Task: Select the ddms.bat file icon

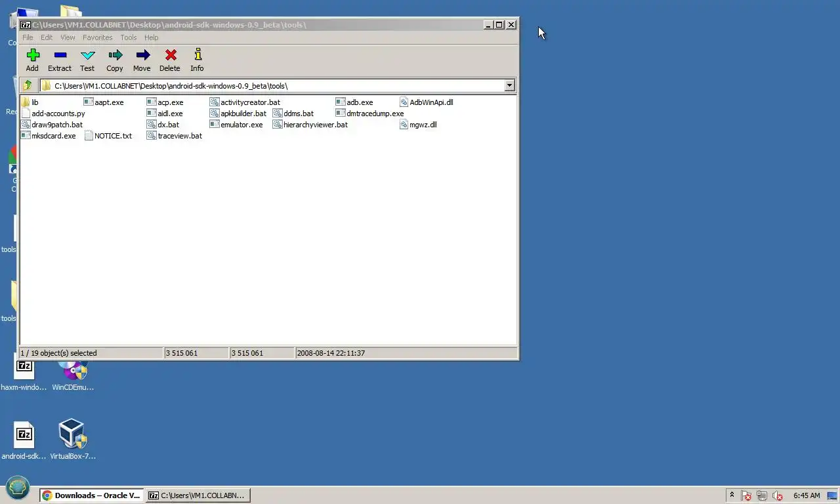Action: click(278, 114)
